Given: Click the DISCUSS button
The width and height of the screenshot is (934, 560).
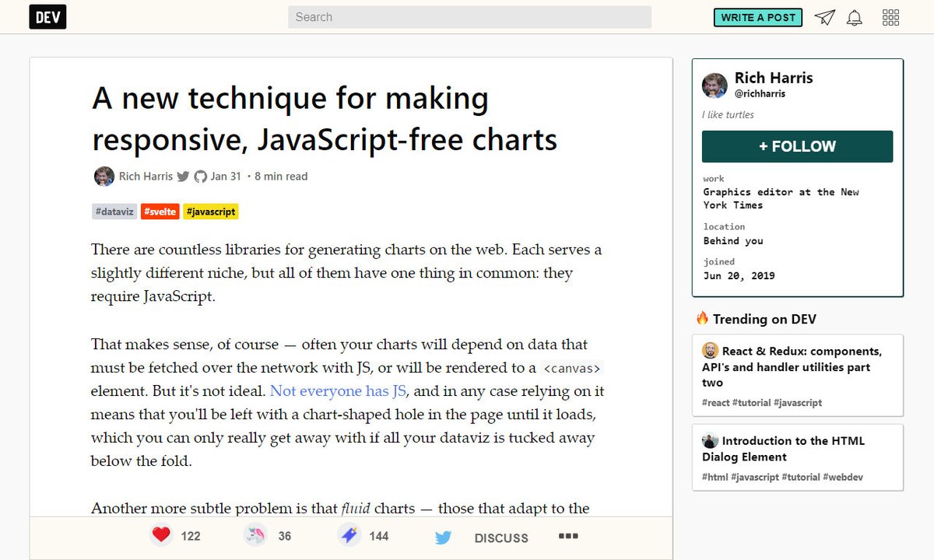Looking at the screenshot, I should (x=501, y=538).
